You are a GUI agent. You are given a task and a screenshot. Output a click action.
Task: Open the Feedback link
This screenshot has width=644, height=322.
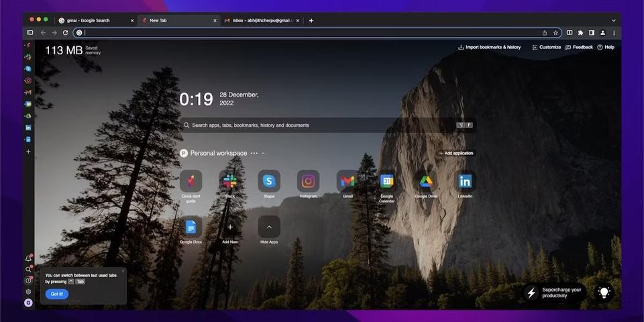point(579,47)
